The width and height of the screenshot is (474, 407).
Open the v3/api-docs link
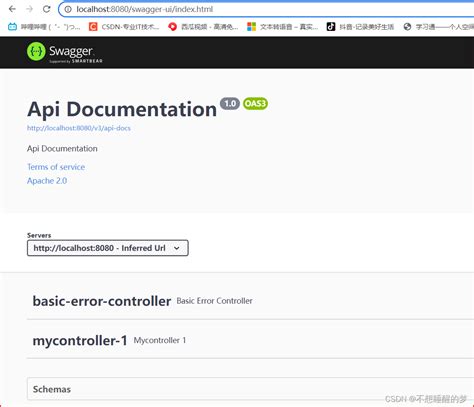coord(79,128)
